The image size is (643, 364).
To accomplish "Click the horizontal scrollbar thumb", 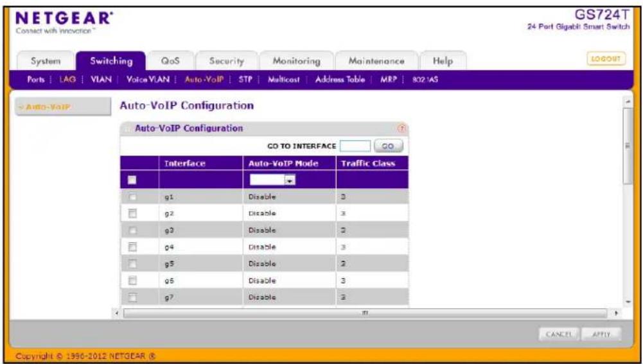I will pos(365,313).
